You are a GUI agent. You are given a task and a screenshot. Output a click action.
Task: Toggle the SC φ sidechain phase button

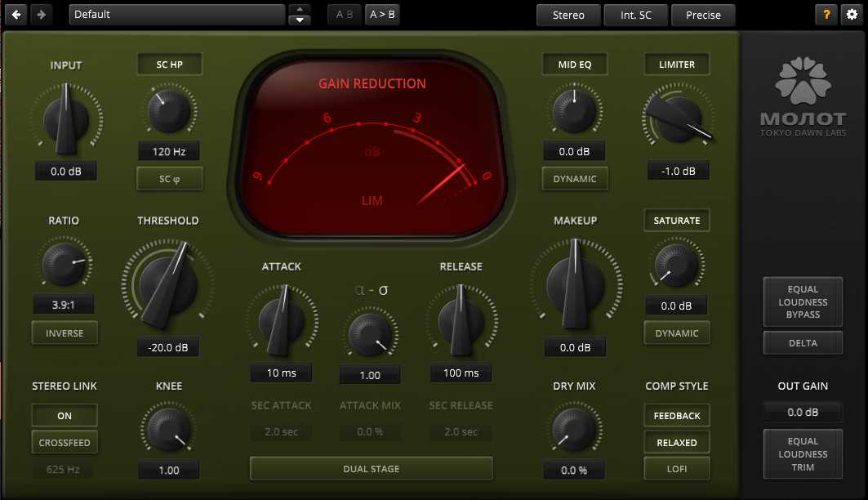click(169, 178)
